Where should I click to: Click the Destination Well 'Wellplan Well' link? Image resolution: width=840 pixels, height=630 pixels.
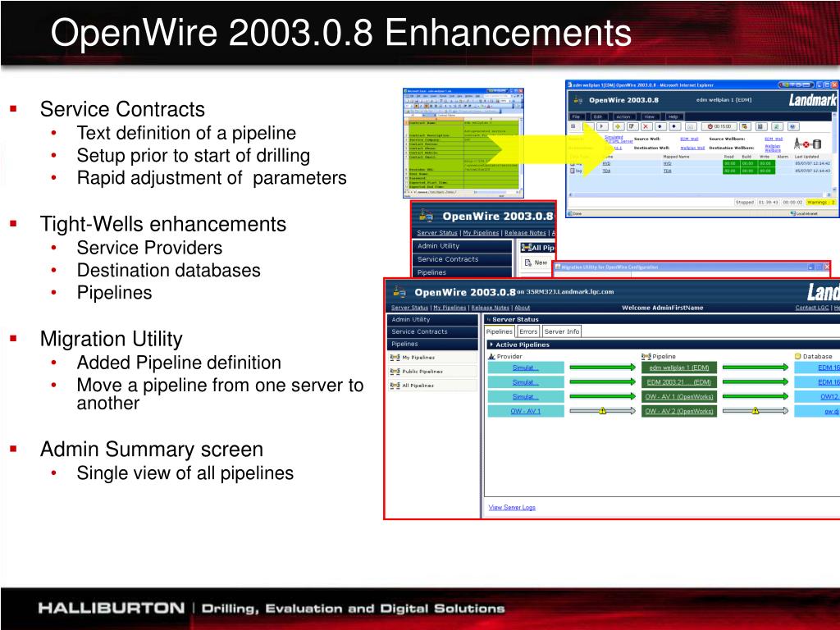tap(692, 148)
